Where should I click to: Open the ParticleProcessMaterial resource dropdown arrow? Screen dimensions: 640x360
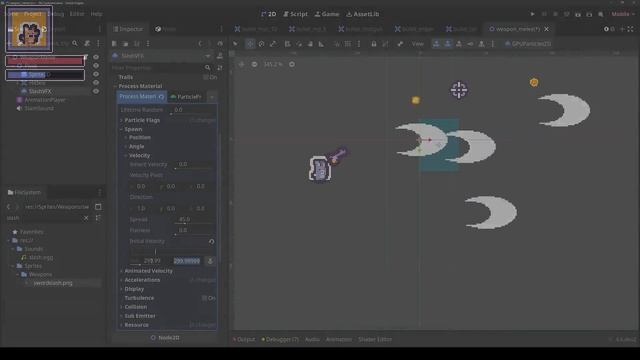(x=212, y=97)
